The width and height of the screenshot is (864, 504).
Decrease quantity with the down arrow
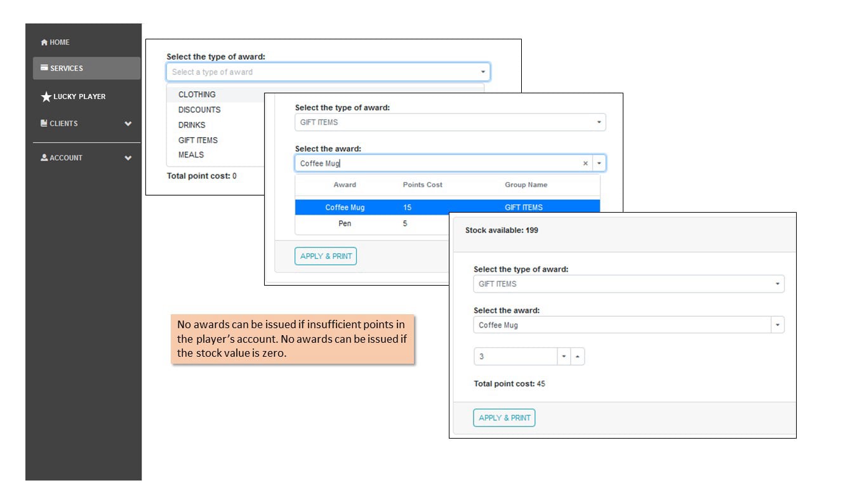pyautogui.click(x=564, y=357)
